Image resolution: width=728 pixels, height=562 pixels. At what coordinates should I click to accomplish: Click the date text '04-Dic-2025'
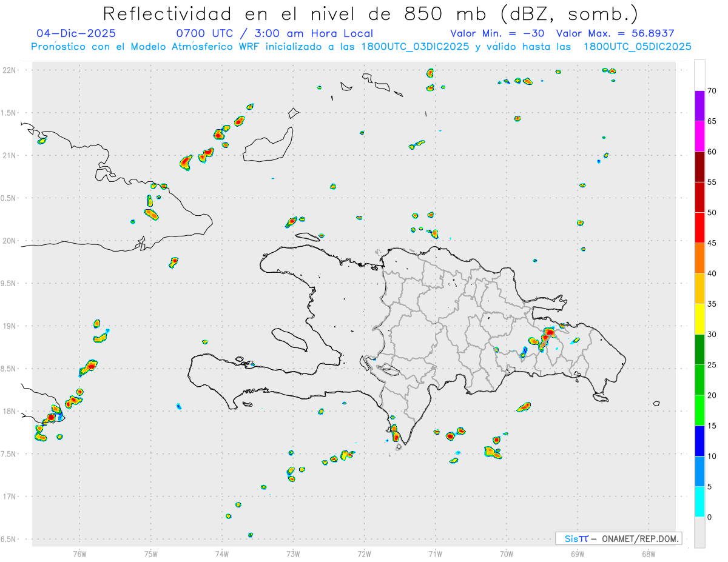tap(76, 33)
